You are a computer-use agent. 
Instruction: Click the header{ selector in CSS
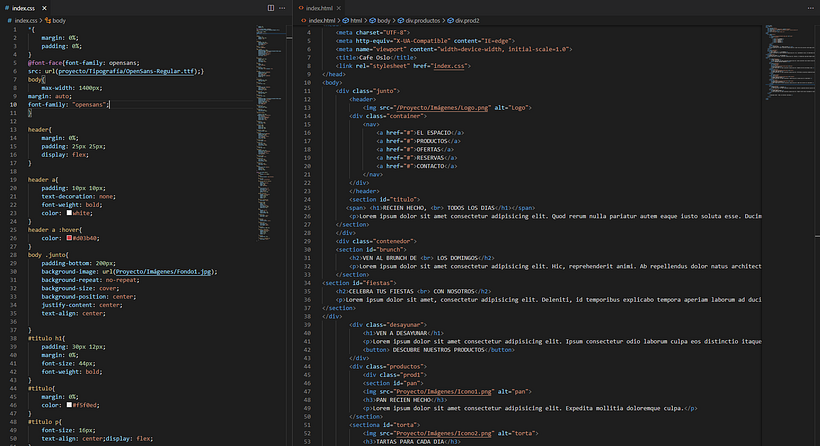pyautogui.click(x=40, y=130)
